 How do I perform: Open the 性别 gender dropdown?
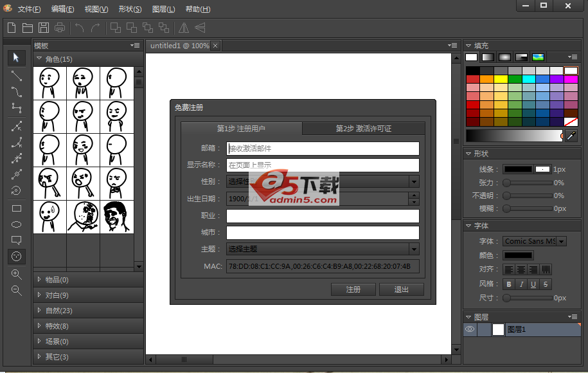[414, 182]
